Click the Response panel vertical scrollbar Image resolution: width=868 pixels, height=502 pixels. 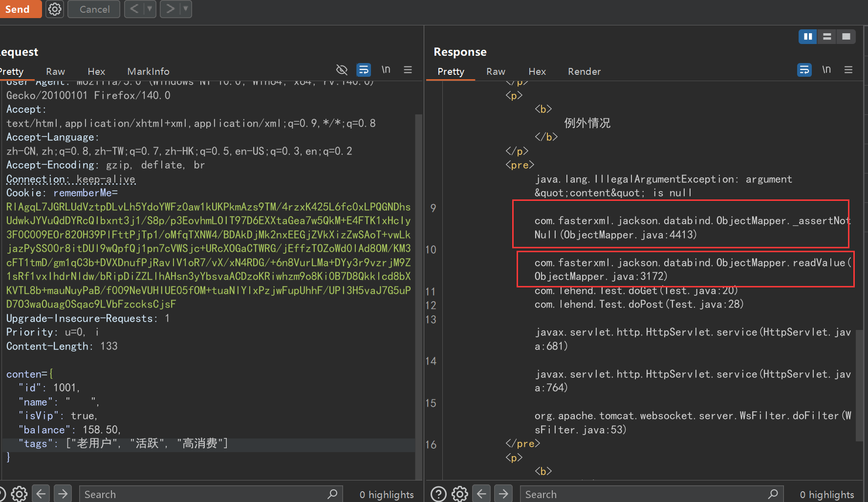coord(859,386)
